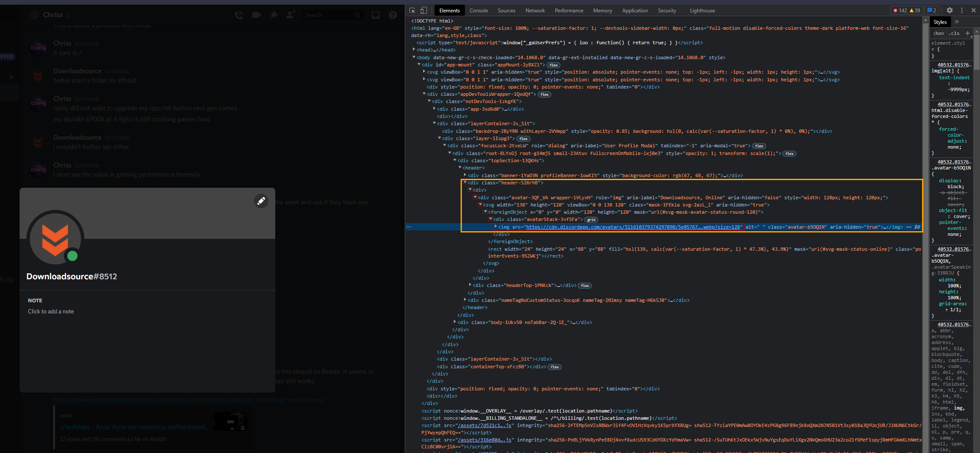Click element.style rule block in Styles

coord(951,49)
